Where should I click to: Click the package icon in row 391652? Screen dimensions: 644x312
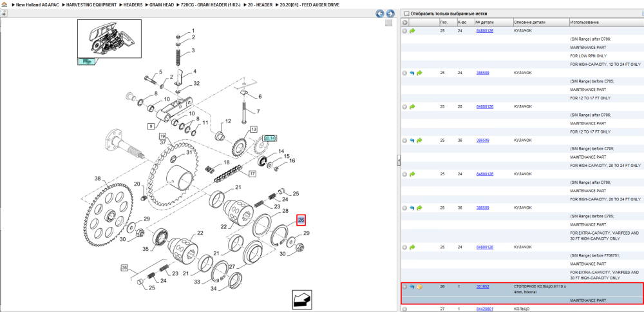(x=419, y=286)
